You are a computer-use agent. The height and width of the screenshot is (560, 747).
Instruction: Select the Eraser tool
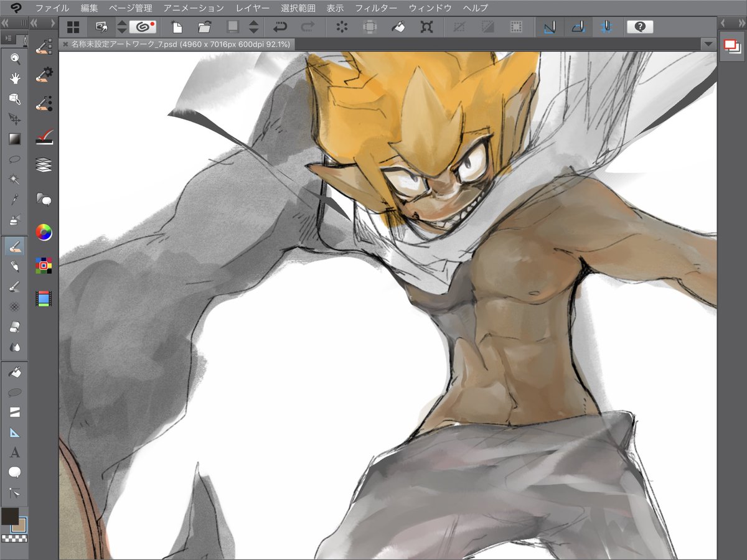pyautogui.click(x=14, y=327)
